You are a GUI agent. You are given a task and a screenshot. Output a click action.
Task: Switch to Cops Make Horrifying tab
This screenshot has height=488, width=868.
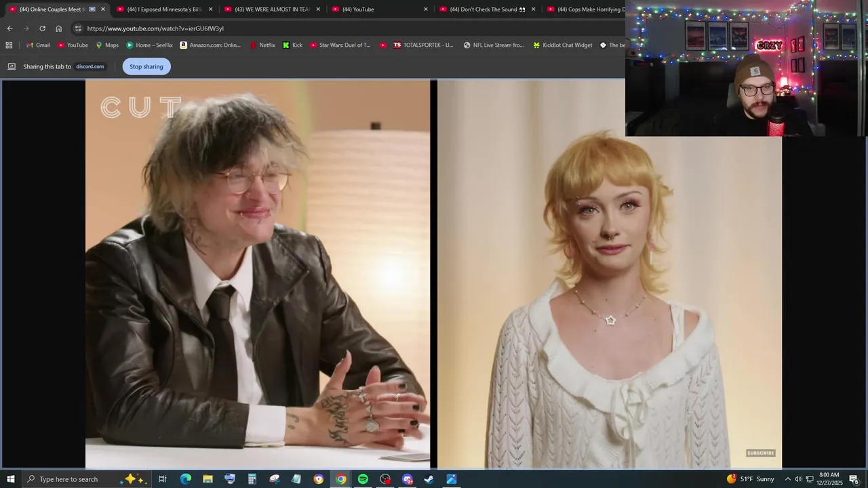click(x=583, y=9)
